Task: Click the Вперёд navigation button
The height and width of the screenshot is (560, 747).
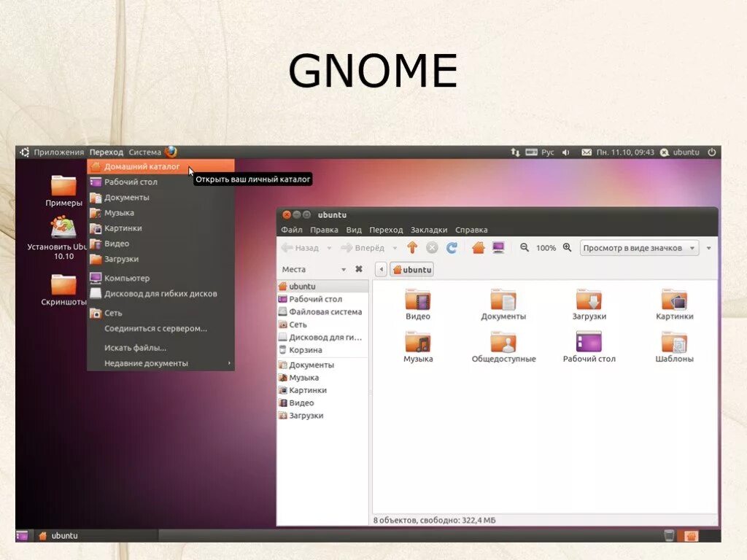Action: [363, 248]
